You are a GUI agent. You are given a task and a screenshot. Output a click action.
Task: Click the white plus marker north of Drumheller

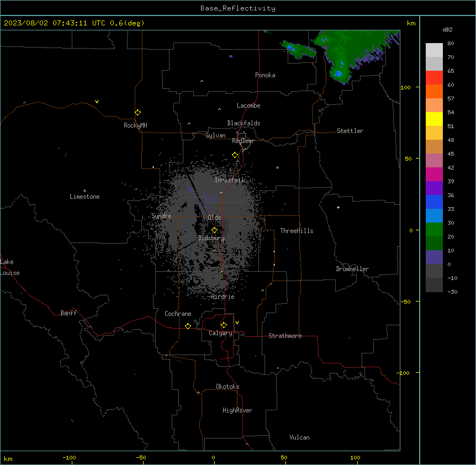pos(338,207)
